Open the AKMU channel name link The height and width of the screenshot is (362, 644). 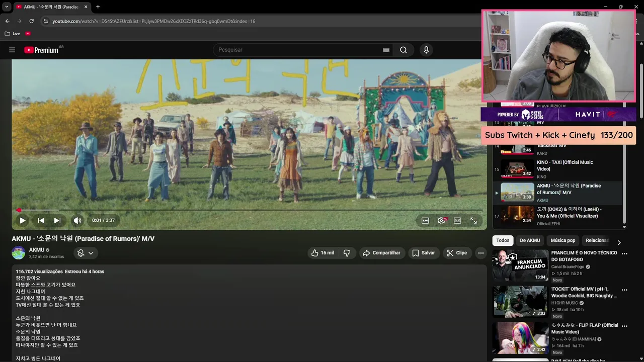click(x=37, y=250)
